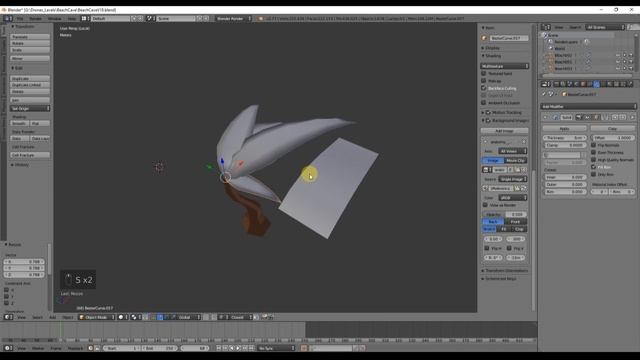Screen dimensions: 640x360
Task: Click the World item in outliner
Action: (560, 48)
